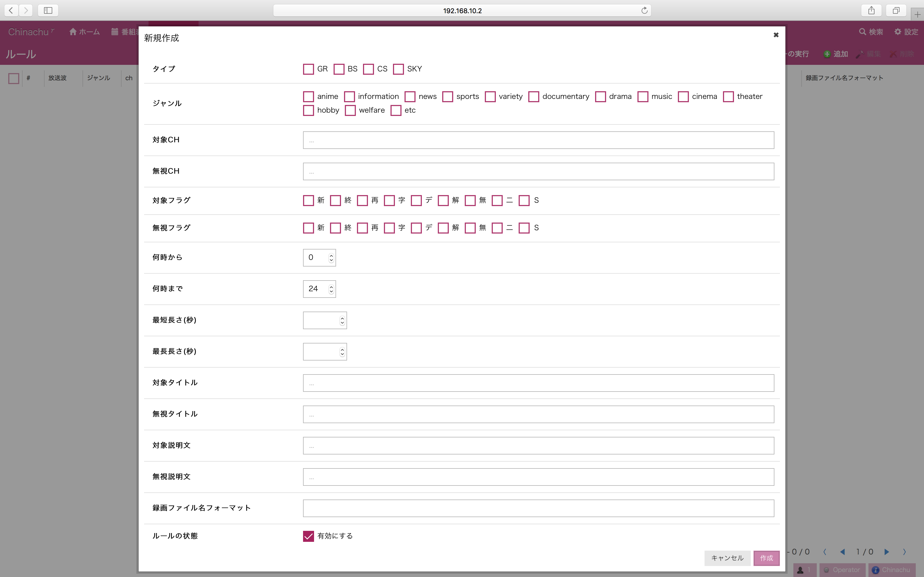Click the 設定 gear icon in navbar

(898, 32)
